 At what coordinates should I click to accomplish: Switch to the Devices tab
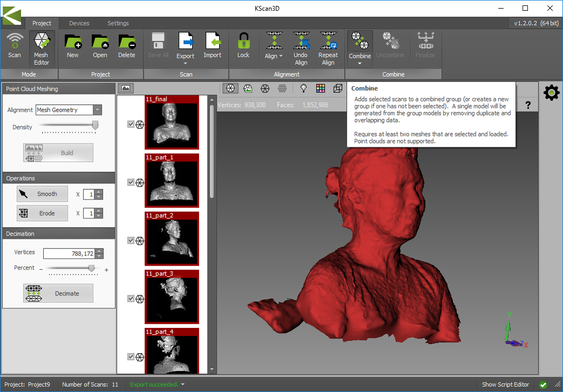(x=79, y=23)
